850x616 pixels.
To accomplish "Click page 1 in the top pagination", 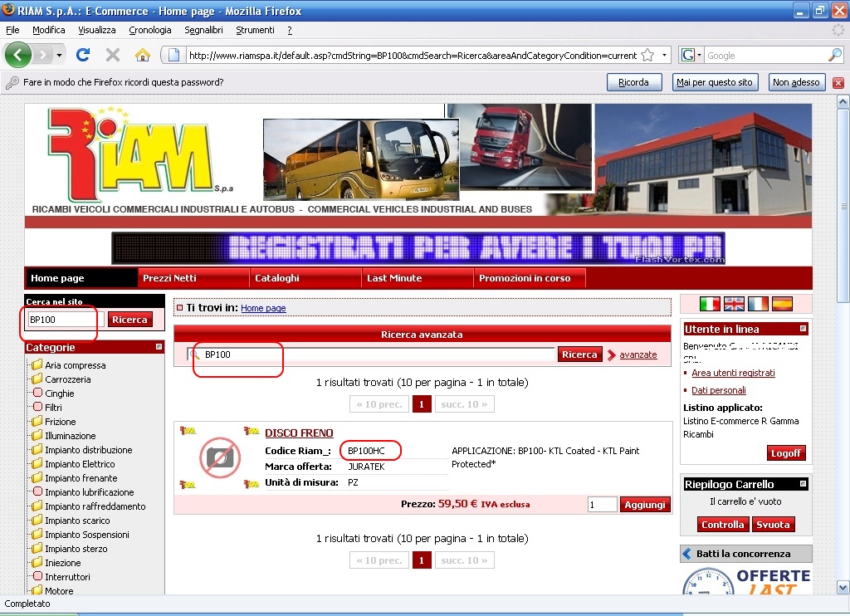I will click(x=422, y=404).
